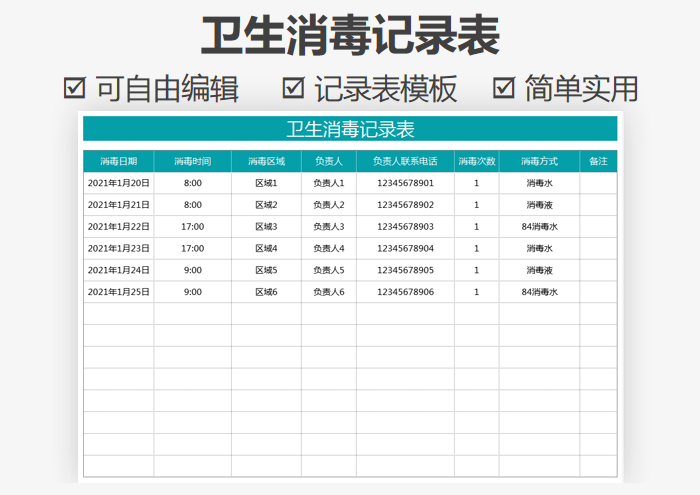Click the 84消毒水 cell in the 区域6 row

tap(539, 292)
